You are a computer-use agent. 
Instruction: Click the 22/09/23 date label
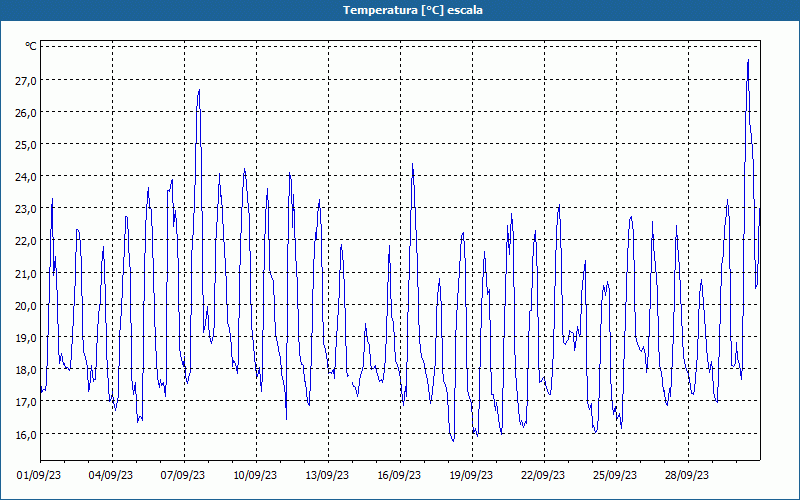tap(543, 475)
